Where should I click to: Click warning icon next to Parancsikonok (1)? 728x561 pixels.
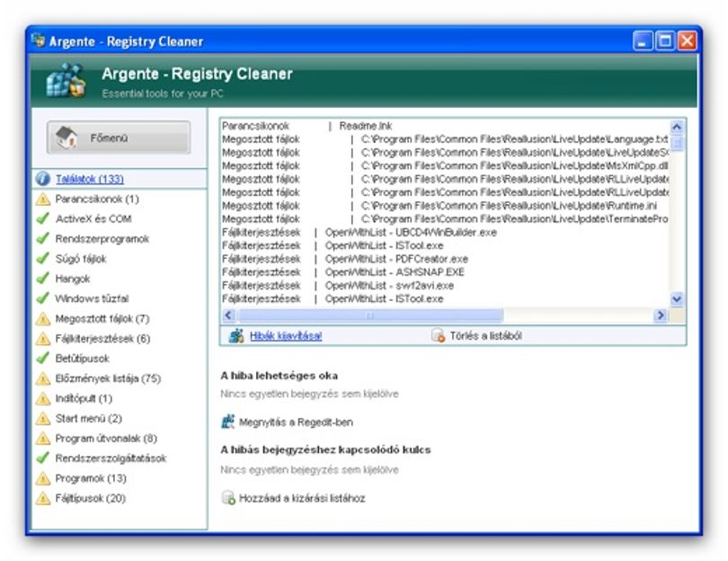(43, 200)
